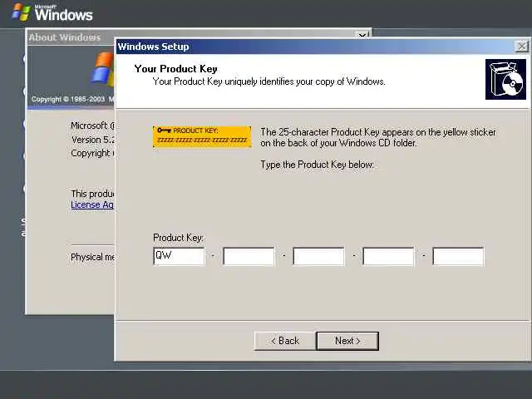
Task: Close the Windows Setup dialog
Action: [522, 47]
